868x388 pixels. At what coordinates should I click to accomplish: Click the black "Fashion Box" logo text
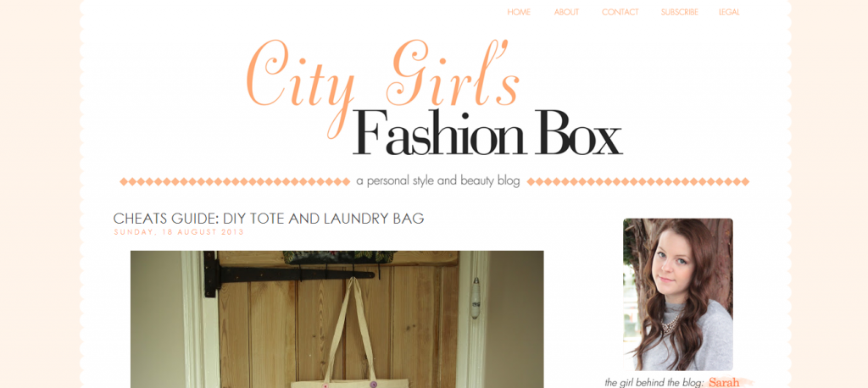point(487,133)
